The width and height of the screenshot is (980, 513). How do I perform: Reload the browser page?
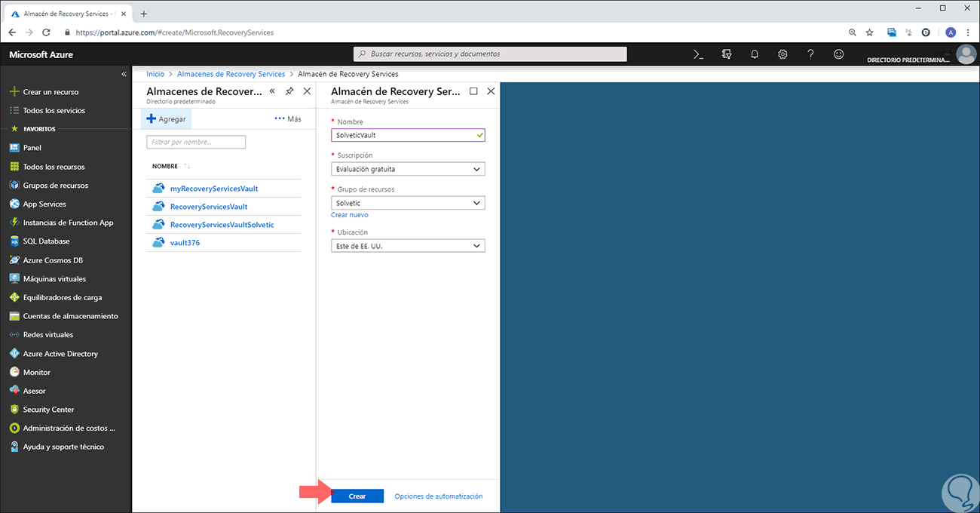coord(47,32)
